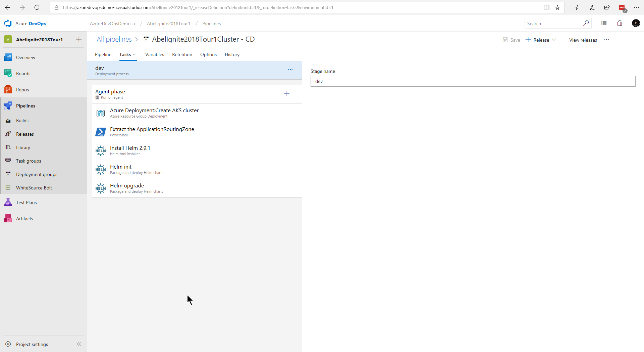Screen dimensions: 644x352
Task: Open Project settings gear
Action: point(8,344)
